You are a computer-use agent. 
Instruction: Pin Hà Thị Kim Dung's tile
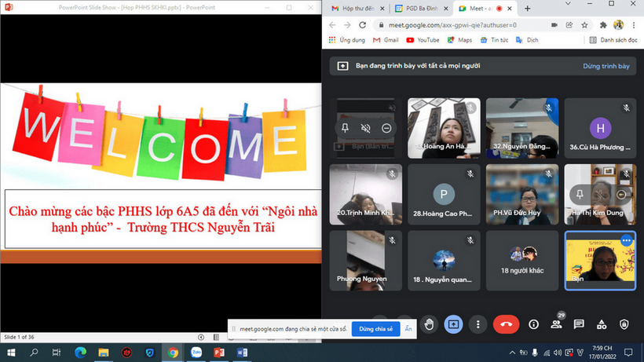point(580,195)
